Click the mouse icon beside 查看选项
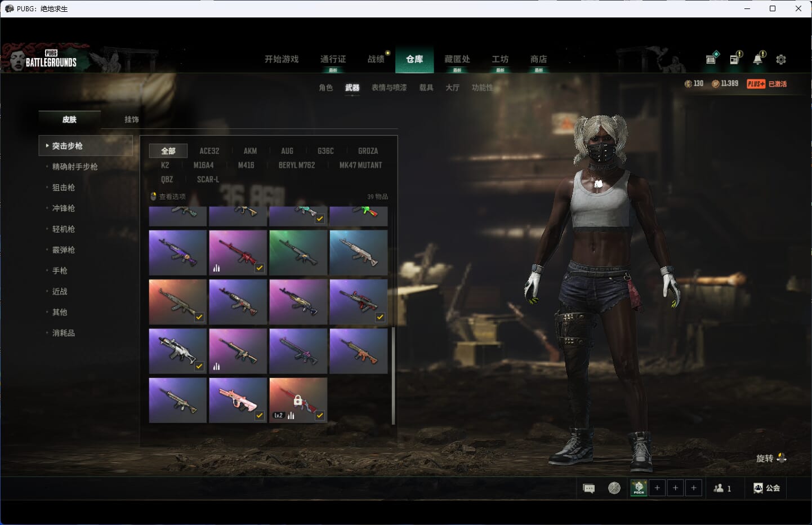Image resolution: width=812 pixels, height=525 pixels. (153, 196)
